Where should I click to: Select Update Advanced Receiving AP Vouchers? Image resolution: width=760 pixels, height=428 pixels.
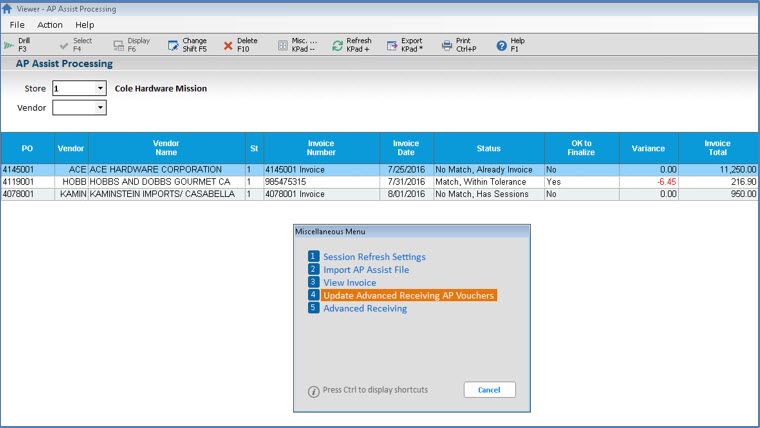click(x=408, y=296)
